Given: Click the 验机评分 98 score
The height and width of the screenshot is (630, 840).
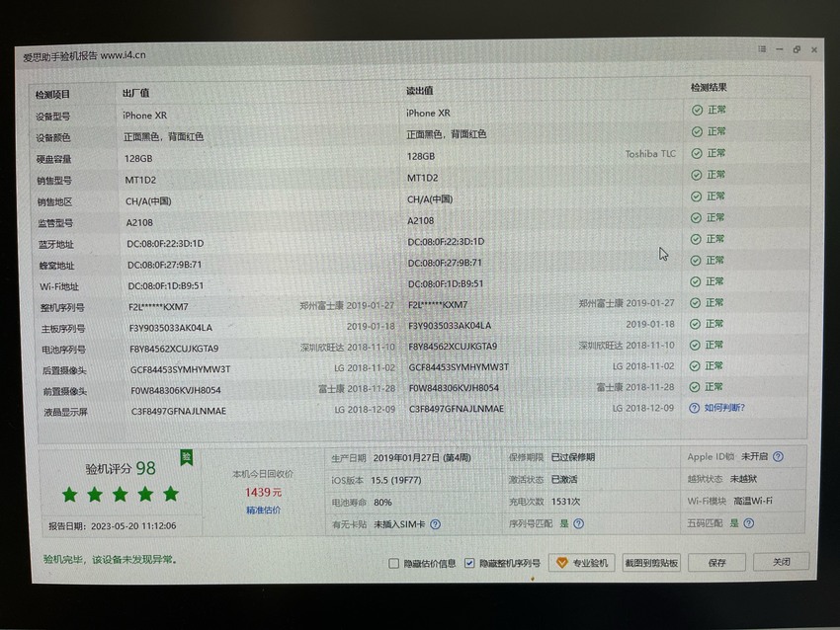Looking at the screenshot, I should (121, 468).
